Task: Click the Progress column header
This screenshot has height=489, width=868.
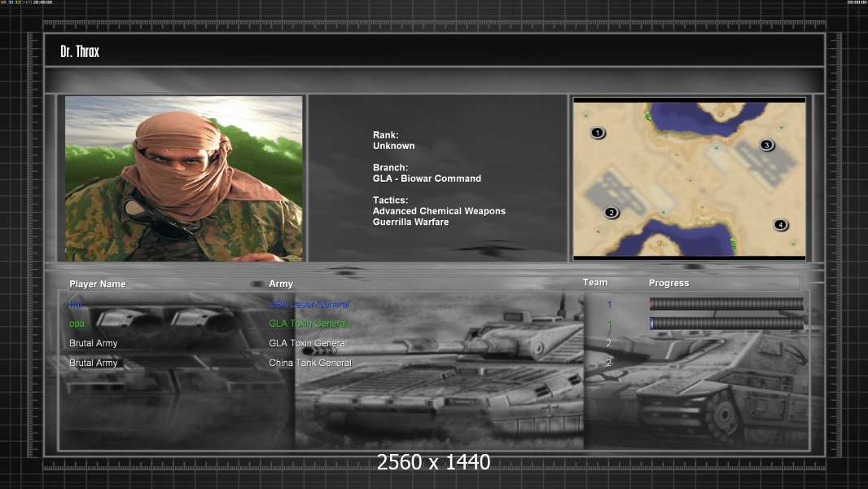Action: click(x=669, y=283)
